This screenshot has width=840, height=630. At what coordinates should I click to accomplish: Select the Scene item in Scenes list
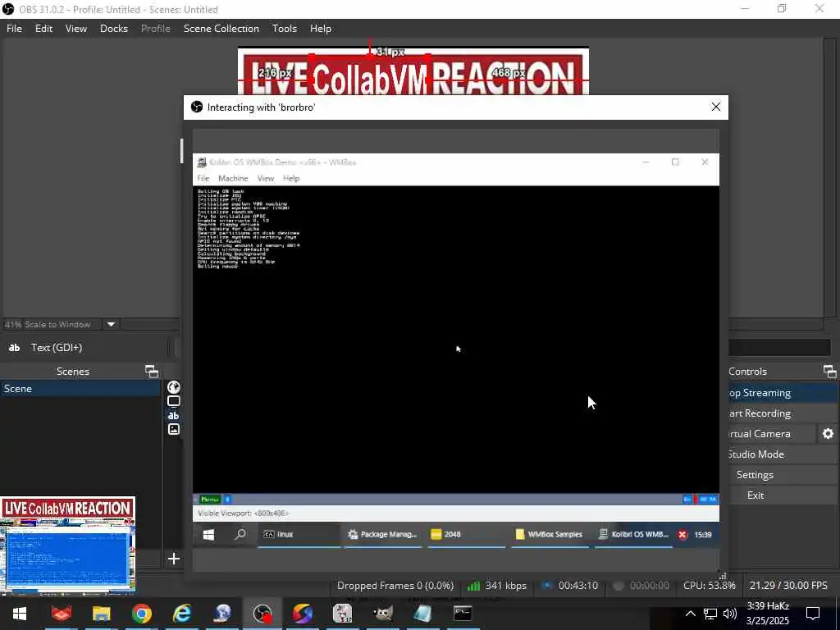tap(80, 389)
